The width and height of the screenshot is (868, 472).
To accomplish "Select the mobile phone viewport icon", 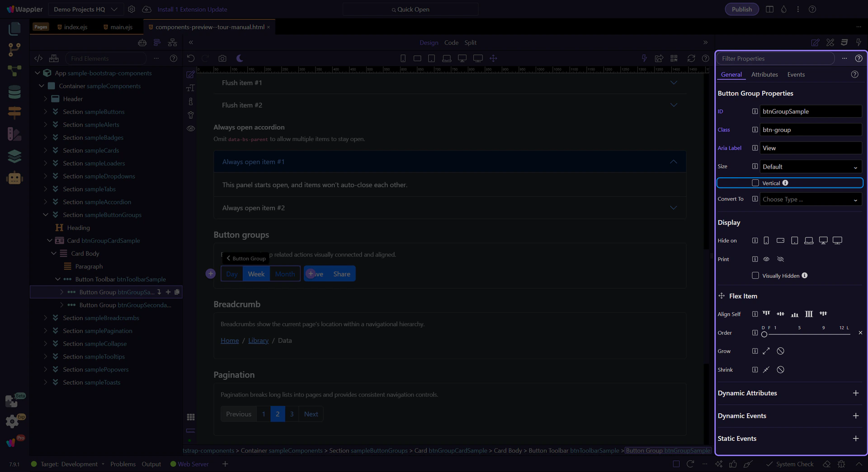I will pos(403,58).
